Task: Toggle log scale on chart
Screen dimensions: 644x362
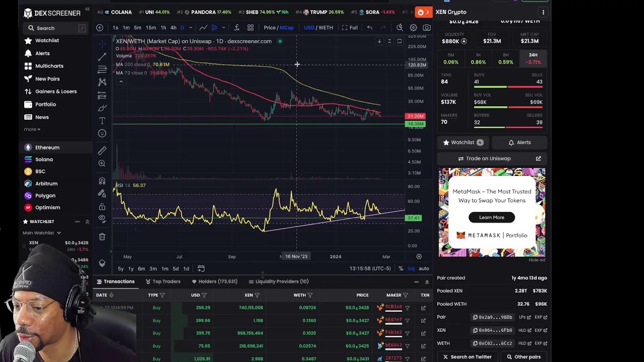Action: pos(411,268)
